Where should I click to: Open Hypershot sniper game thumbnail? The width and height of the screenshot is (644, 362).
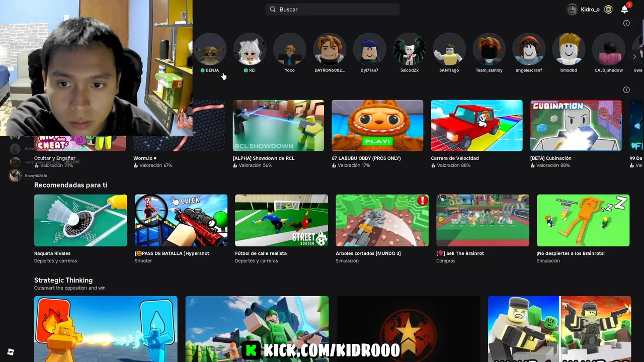(x=181, y=221)
